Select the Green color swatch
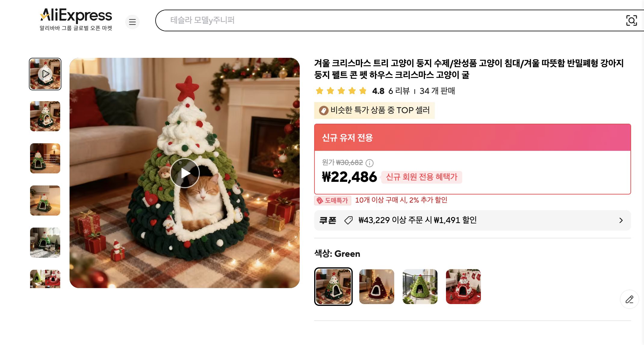644x345 pixels. (x=333, y=287)
